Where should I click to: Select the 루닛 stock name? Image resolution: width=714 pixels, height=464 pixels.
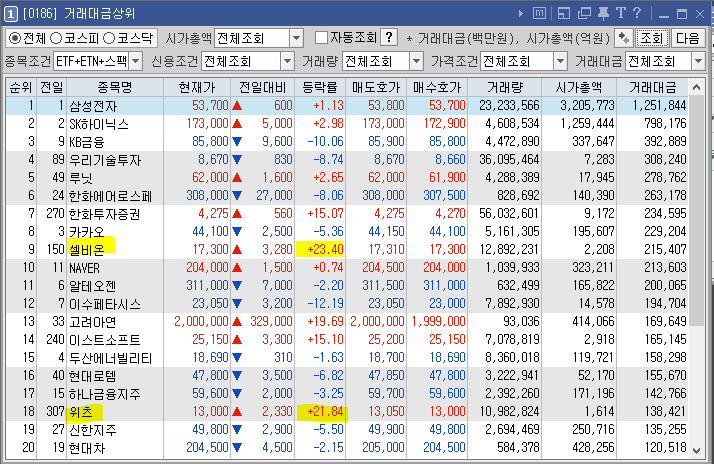pos(81,178)
